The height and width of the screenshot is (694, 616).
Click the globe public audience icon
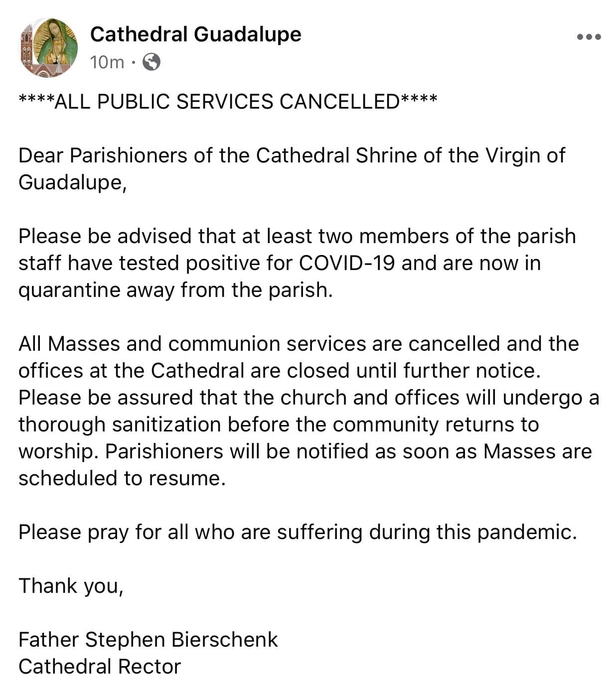[152, 62]
